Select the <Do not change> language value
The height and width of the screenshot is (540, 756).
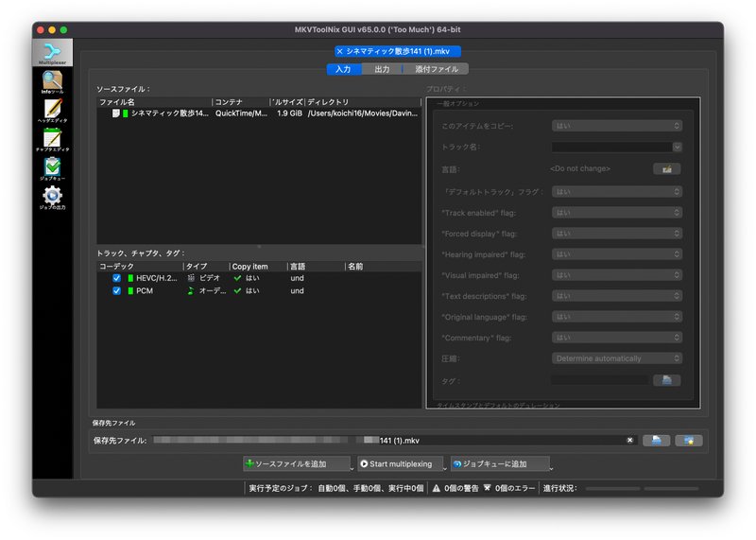tap(580, 168)
